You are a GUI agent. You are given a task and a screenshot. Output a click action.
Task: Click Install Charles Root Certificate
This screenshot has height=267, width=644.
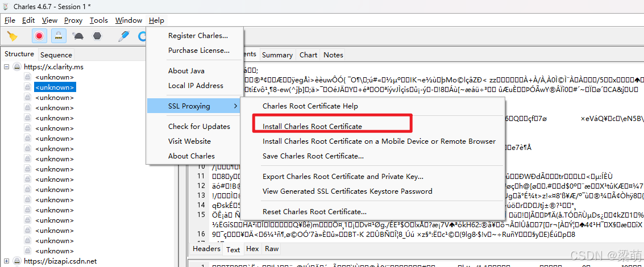(313, 127)
